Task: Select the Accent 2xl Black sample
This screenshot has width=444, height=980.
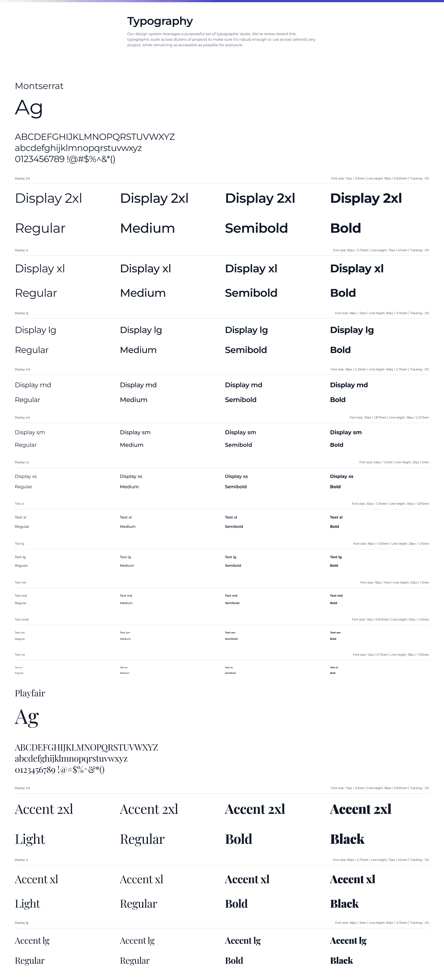Action: pyautogui.click(x=361, y=824)
